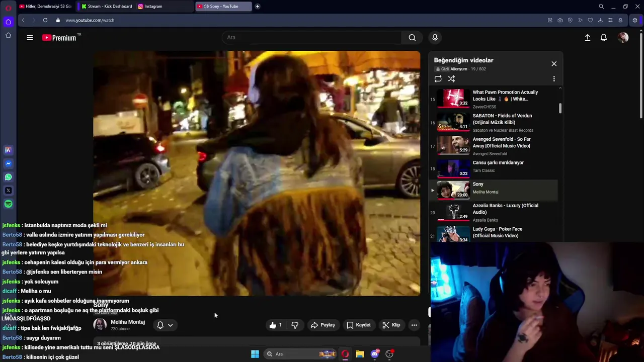644x362 pixels.
Task: Start voice search with the microphone icon
Action: coord(435,37)
